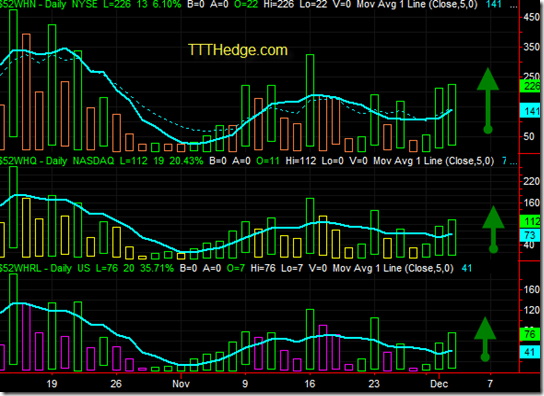Click the 220 price axis label
This screenshot has height=396, width=544.
point(531,181)
